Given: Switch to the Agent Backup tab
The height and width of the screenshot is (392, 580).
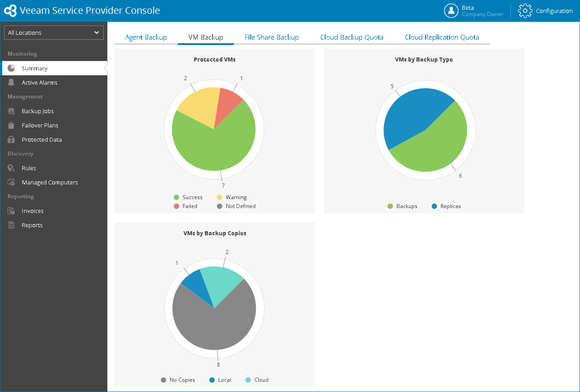Looking at the screenshot, I should (x=146, y=37).
